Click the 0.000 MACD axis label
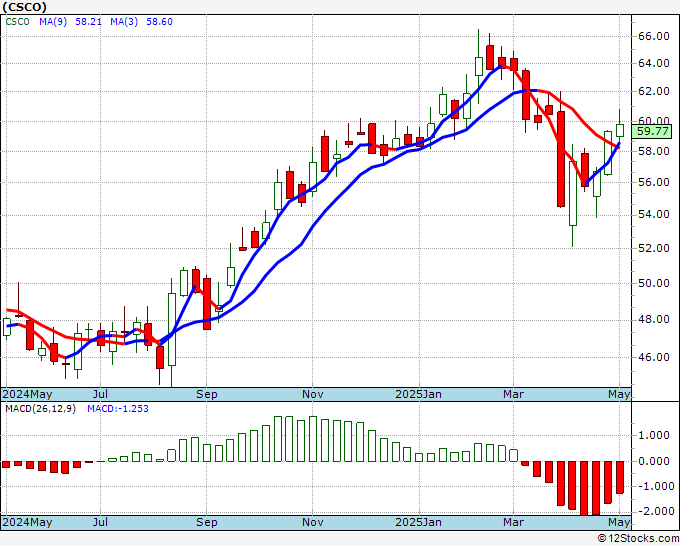 (x=654, y=461)
